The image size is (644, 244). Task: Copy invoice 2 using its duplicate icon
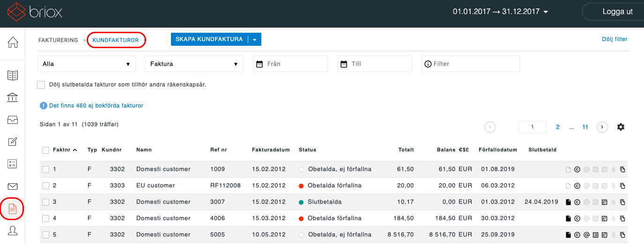point(622,186)
